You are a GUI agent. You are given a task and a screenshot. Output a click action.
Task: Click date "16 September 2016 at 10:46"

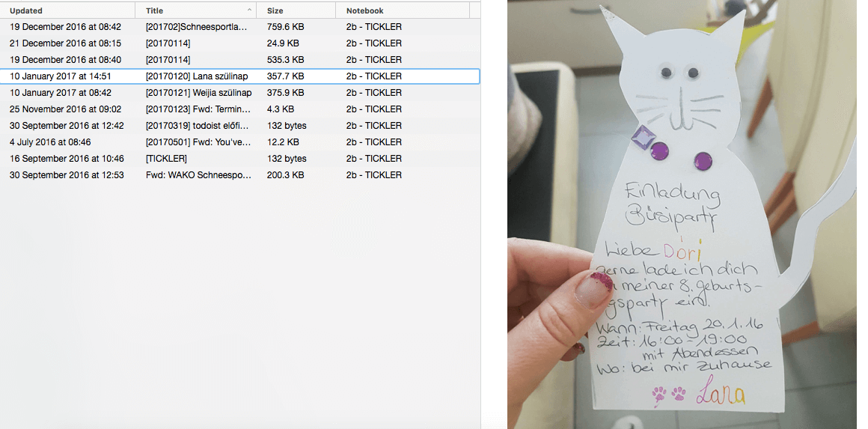(x=67, y=158)
